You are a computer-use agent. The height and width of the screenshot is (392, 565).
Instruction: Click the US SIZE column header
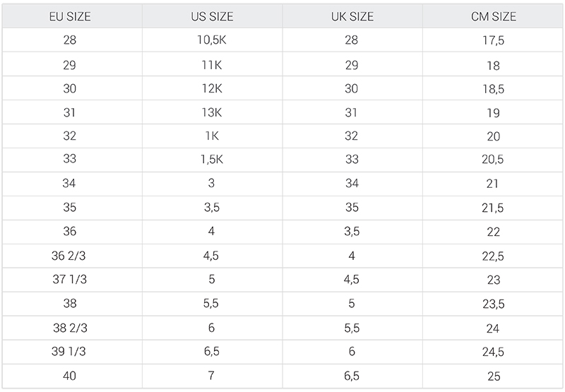[213, 16]
